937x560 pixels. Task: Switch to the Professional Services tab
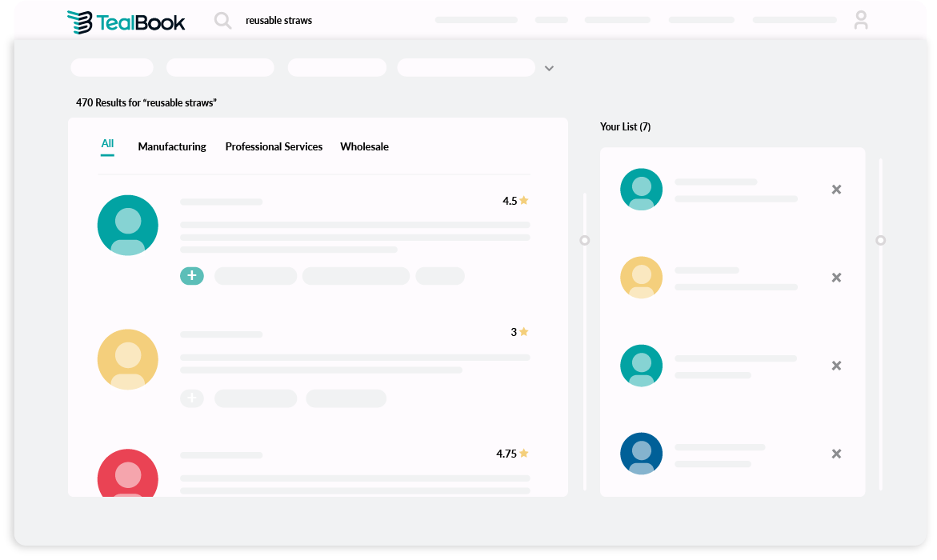tap(274, 146)
